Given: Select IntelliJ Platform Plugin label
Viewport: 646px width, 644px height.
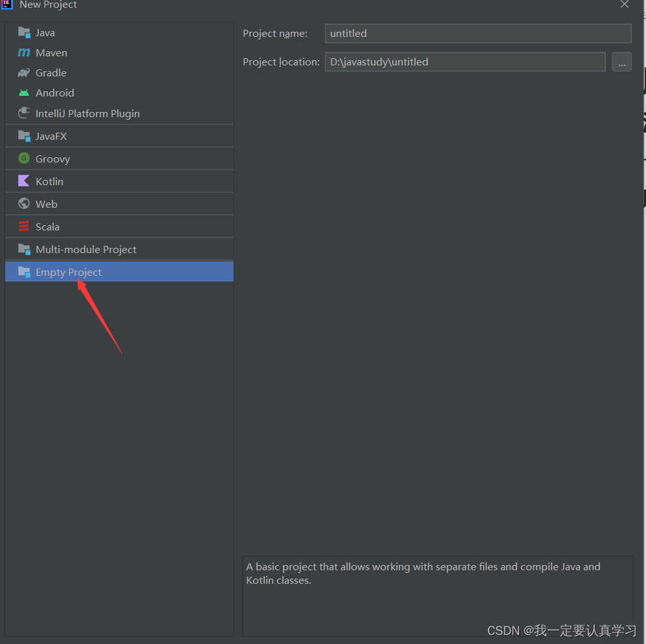Looking at the screenshot, I should (x=87, y=114).
